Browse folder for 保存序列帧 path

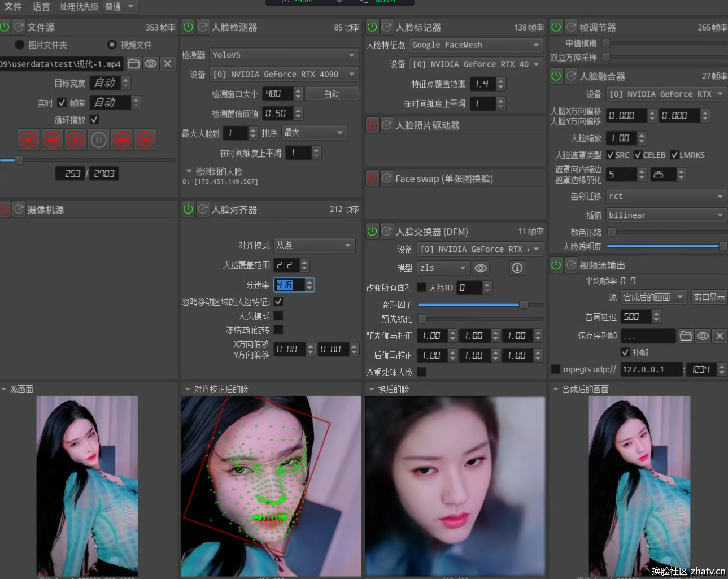(686, 336)
